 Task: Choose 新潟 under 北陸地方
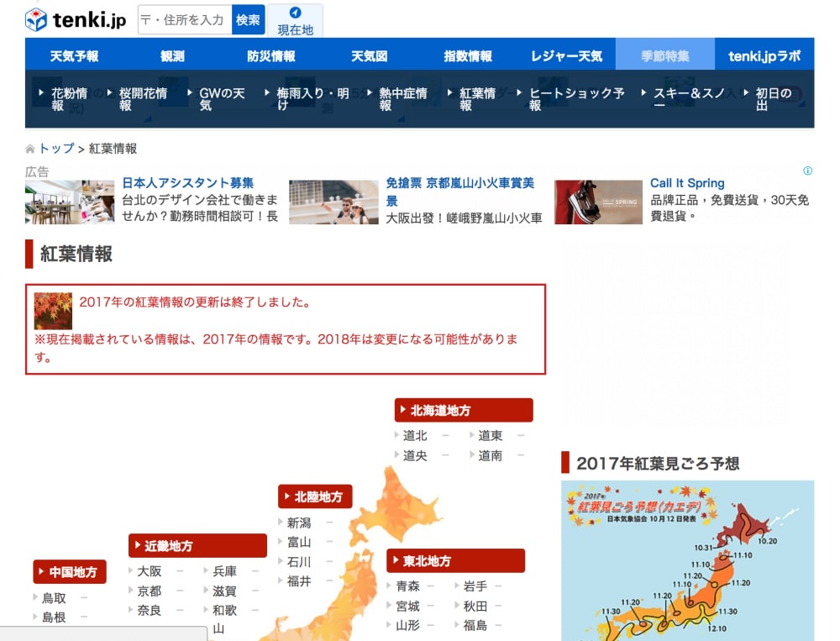coord(299,523)
